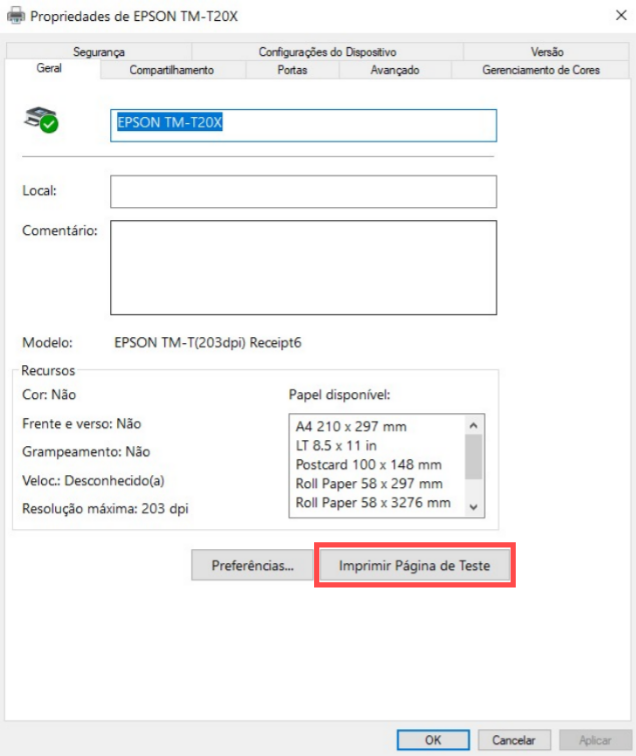636x756 pixels.
Task: Open the Segurança tab
Action: tap(99, 52)
